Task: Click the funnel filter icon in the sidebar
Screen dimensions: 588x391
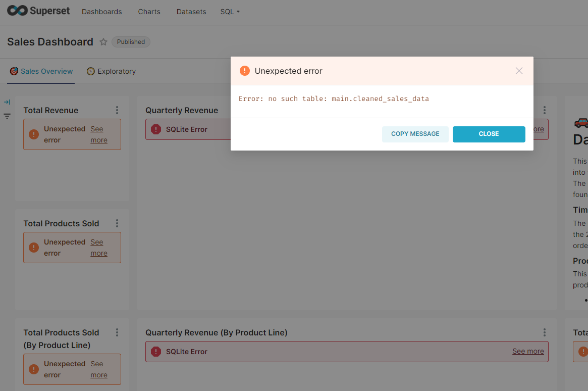Action: (7, 116)
